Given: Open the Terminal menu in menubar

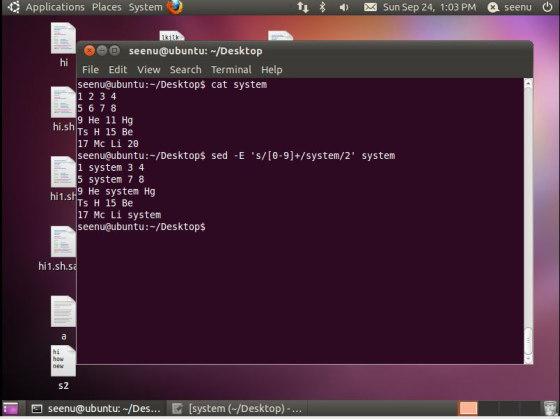Looking at the screenshot, I should pyautogui.click(x=231, y=70).
